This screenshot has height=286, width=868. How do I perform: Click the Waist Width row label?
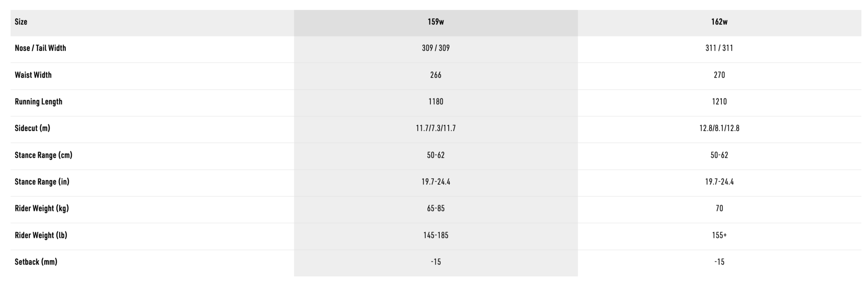pos(33,75)
